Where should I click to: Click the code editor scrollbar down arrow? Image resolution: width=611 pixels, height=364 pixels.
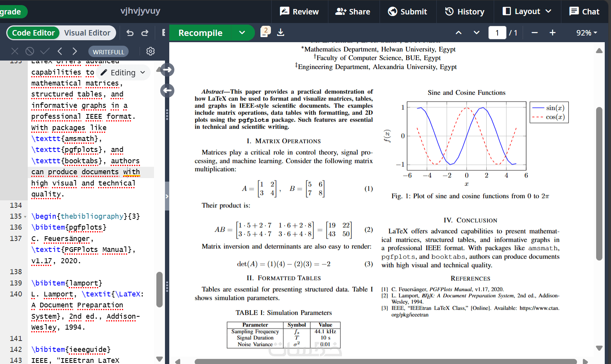[159, 359]
